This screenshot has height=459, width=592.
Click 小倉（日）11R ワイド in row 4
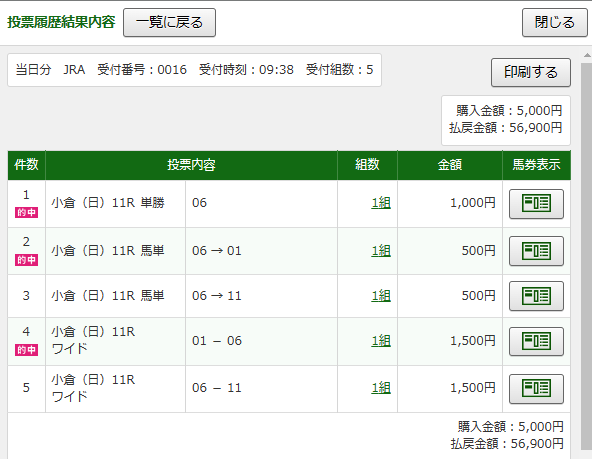coord(93,340)
